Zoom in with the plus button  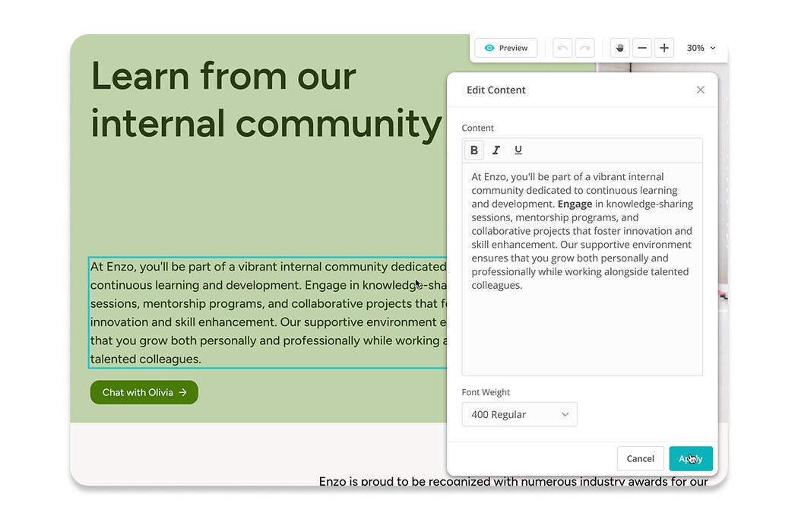[664, 48]
